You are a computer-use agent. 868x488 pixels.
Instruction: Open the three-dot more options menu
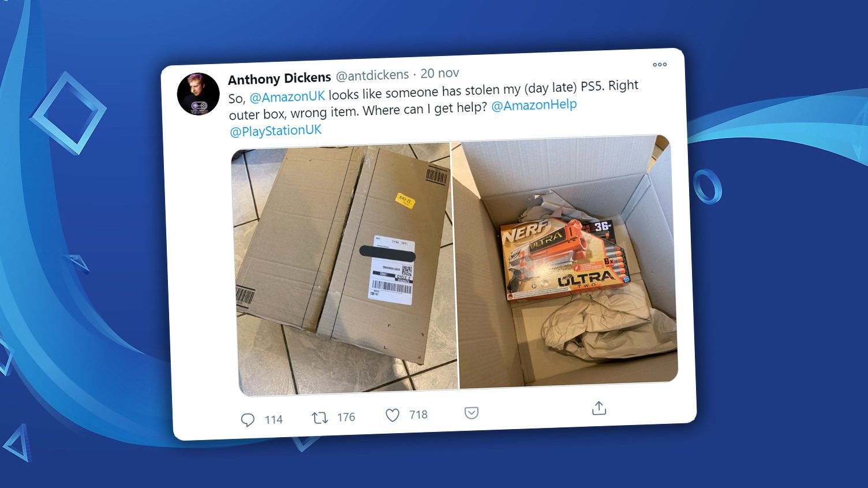tap(660, 65)
